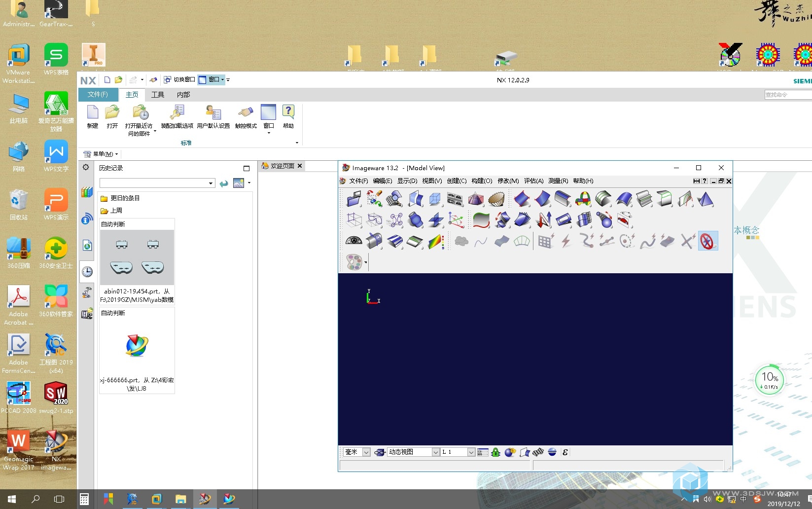Click the Windows Start button
The height and width of the screenshot is (509, 812).
click(x=12, y=499)
